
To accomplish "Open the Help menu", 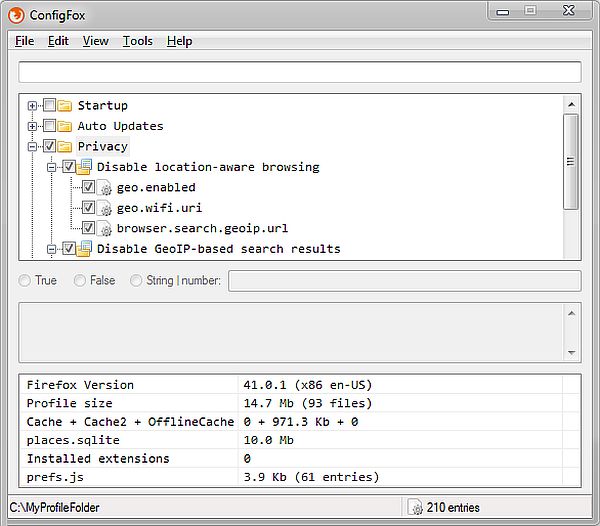I will click(x=179, y=41).
